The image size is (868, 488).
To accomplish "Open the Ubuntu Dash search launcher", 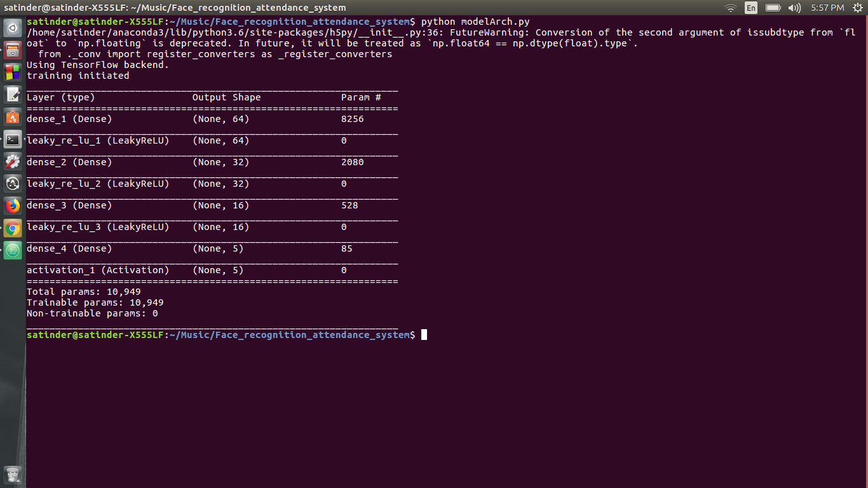I will (x=13, y=28).
